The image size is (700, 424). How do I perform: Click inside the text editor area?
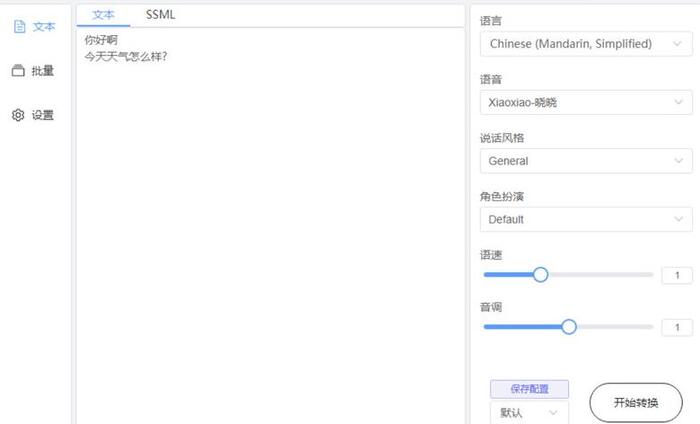click(270, 226)
